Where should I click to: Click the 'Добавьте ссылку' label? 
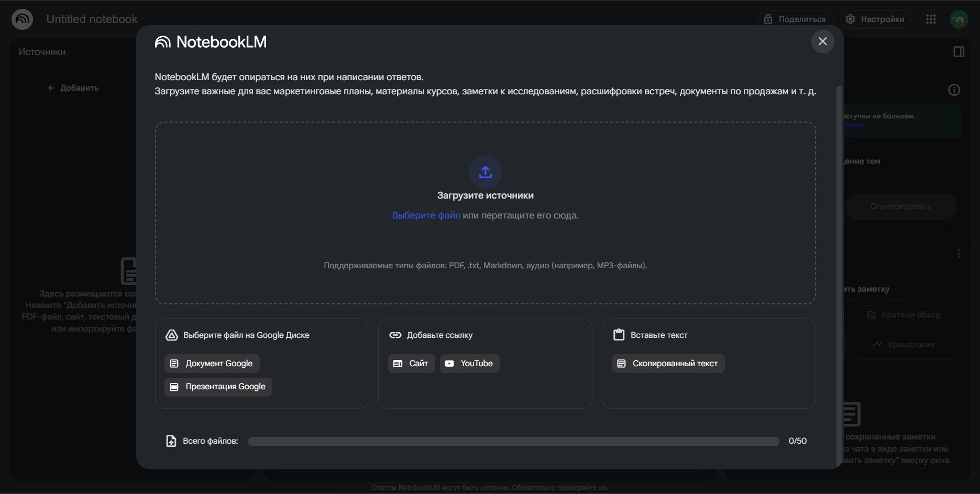(x=439, y=335)
